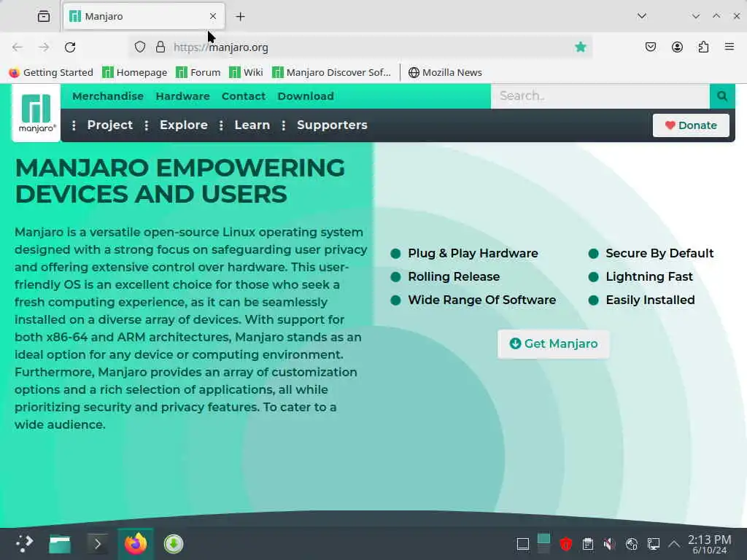Click the Donate button
The image size is (747, 560).
coord(691,125)
